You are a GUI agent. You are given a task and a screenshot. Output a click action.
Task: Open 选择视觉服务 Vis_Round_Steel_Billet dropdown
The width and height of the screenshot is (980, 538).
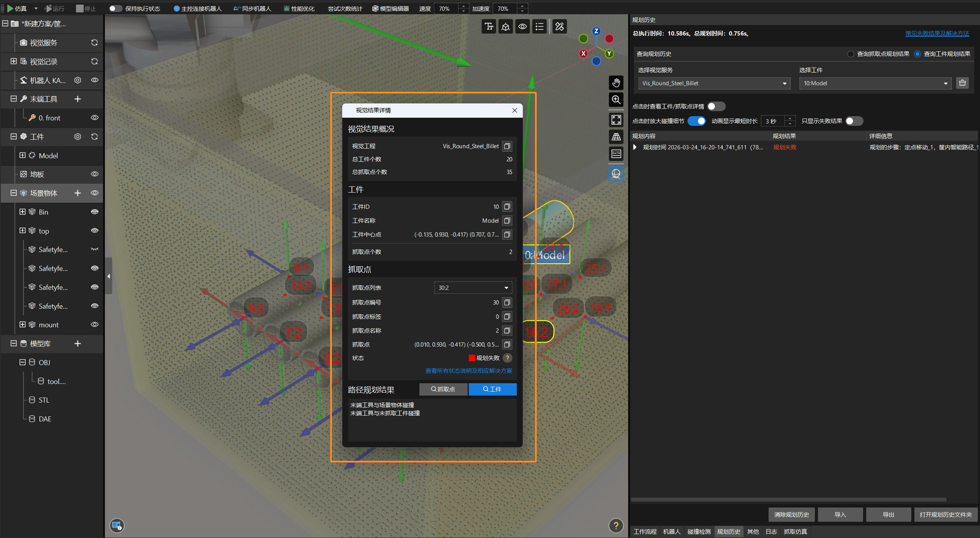[x=714, y=83]
